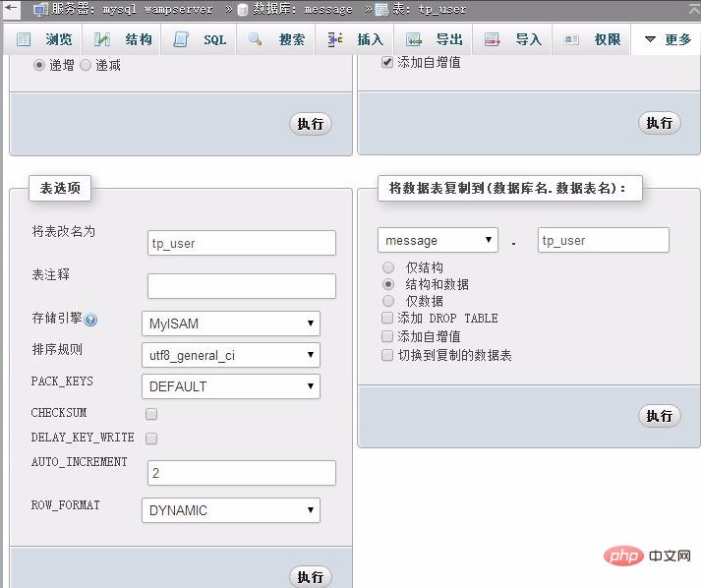Enable the CHECKSUM checkbox
Viewport: 701px width, 588px height.
[x=151, y=414]
